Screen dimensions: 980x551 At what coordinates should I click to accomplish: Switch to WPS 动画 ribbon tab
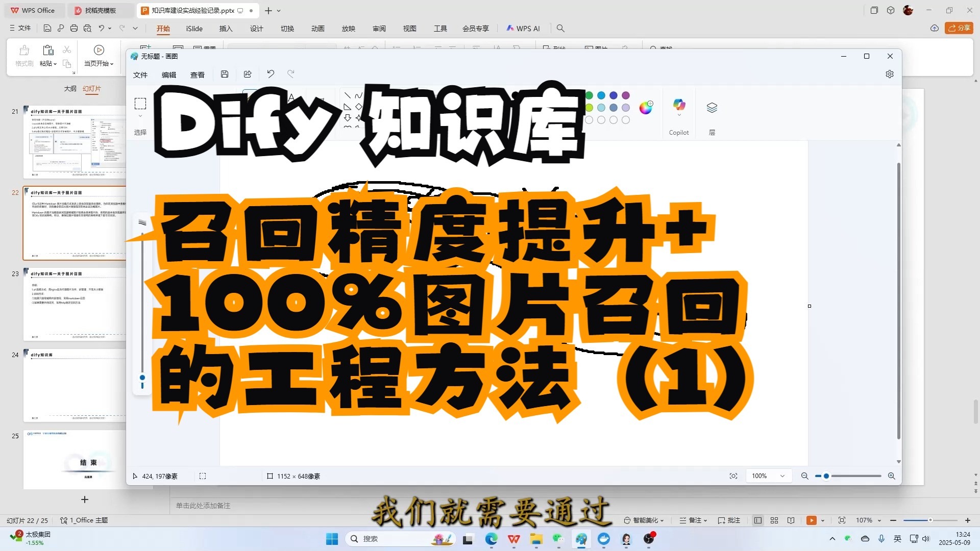318,29
